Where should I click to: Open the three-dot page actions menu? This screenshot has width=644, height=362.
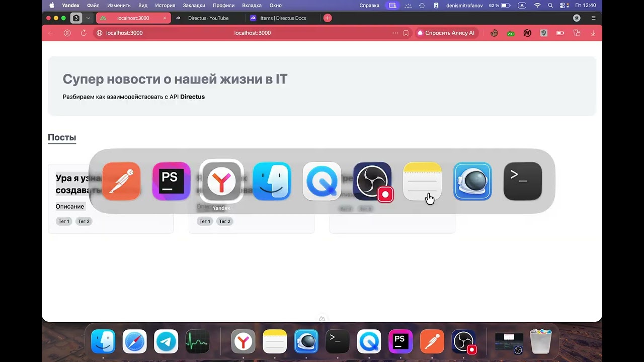(x=395, y=33)
